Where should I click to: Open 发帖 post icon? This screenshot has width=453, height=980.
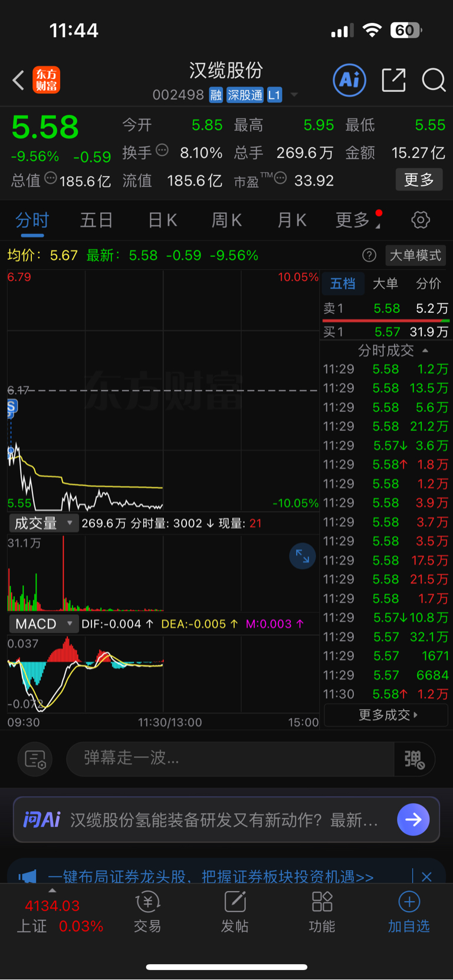[235, 912]
